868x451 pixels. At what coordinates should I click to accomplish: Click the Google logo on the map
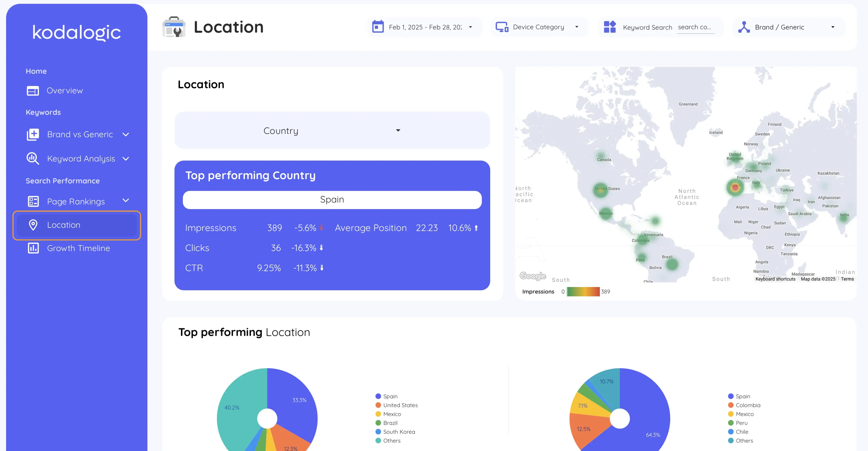pyautogui.click(x=532, y=276)
